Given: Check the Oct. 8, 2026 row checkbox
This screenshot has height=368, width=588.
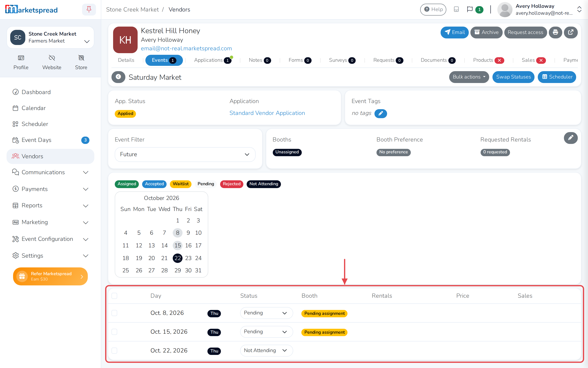Looking at the screenshot, I should tap(114, 313).
